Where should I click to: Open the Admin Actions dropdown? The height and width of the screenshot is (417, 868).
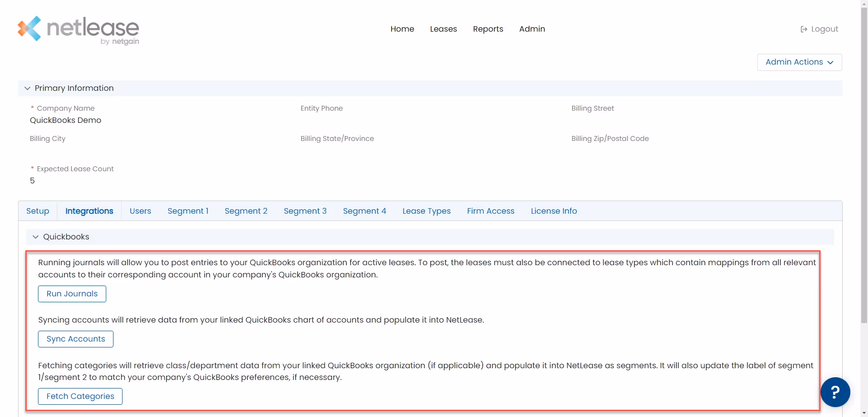[799, 62]
